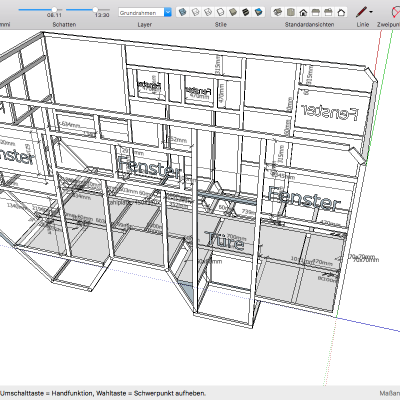
Task: Switch to Front view house icon
Action: point(303,12)
